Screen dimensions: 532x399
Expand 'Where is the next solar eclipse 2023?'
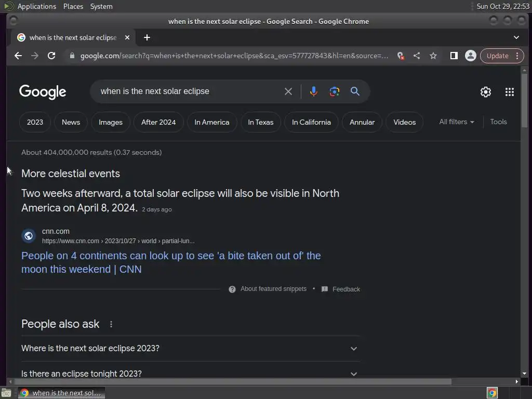[190, 349]
